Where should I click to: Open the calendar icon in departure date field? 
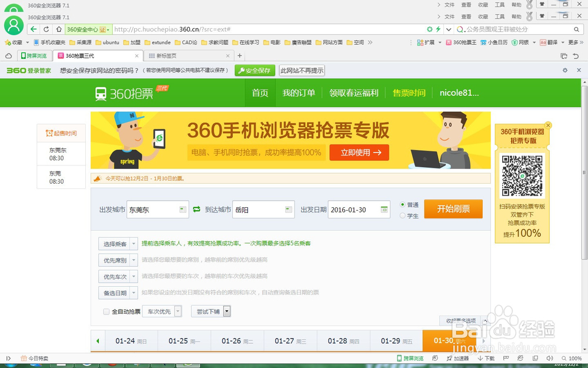pos(384,209)
